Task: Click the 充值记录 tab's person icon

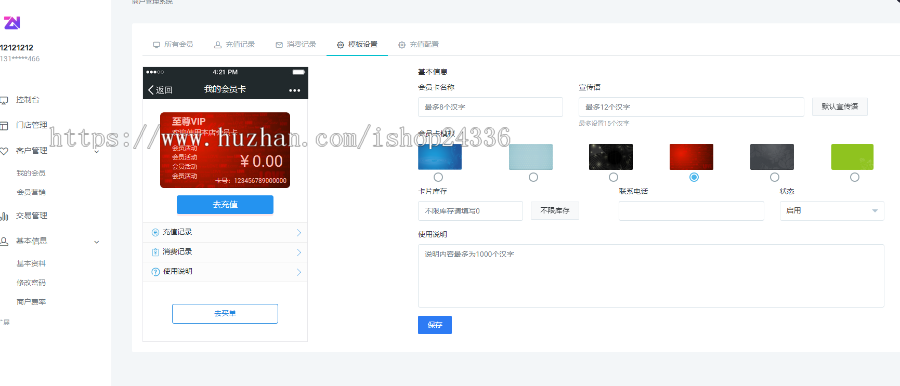Action: (x=218, y=44)
